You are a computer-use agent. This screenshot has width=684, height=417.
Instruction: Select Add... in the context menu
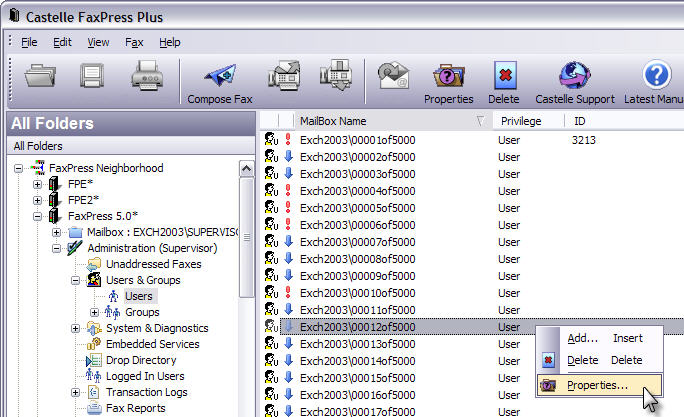582,338
